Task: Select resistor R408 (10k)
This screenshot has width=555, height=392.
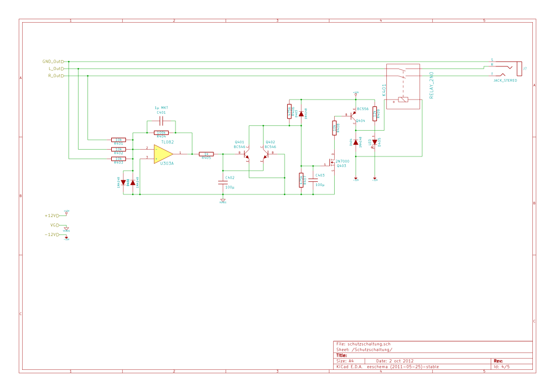Action: point(335,128)
